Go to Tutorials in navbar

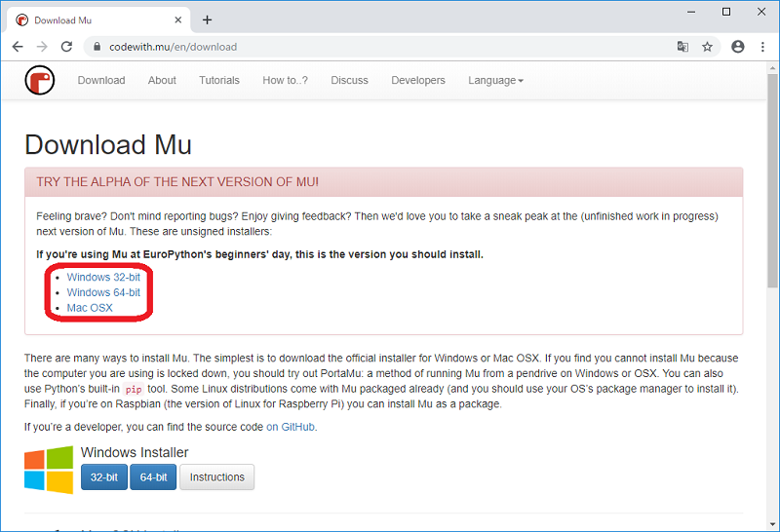[219, 80]
